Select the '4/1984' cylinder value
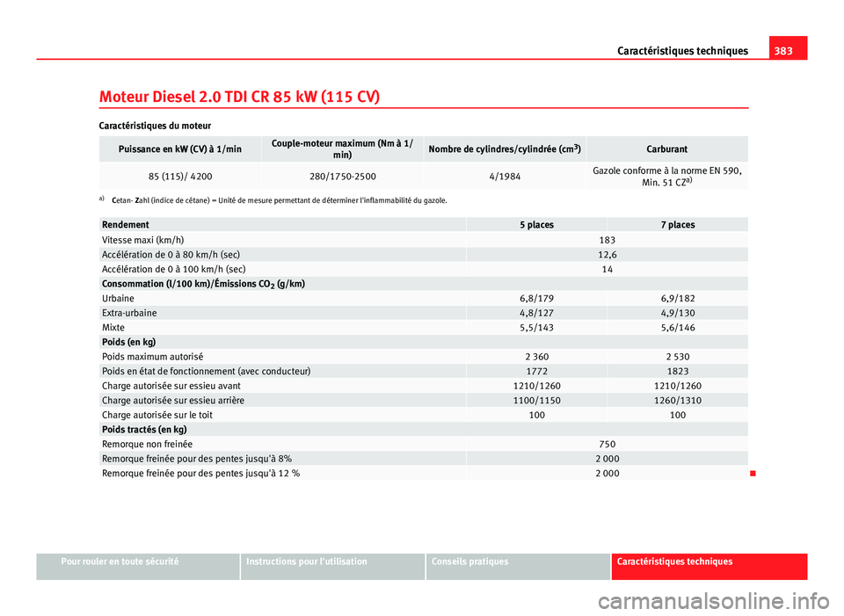The height and width of the screenshot is (616, 844). (505, 176)
